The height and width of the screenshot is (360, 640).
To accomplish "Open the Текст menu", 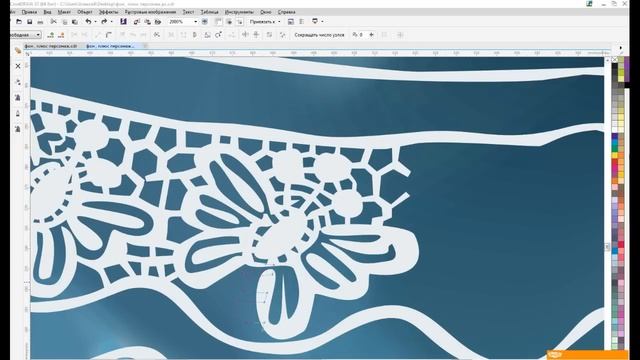I will coord(188,12).
